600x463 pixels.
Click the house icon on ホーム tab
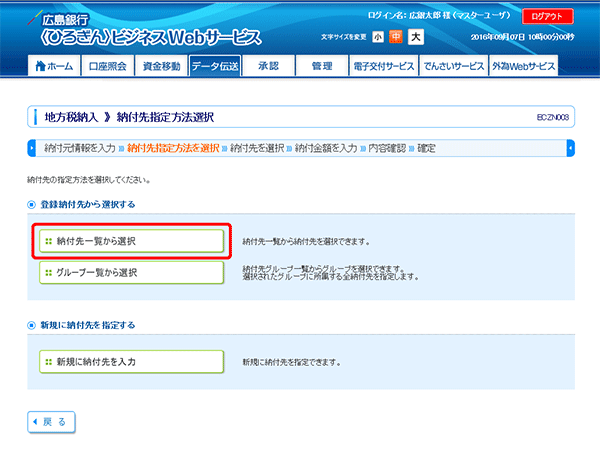tap(40, 66)
